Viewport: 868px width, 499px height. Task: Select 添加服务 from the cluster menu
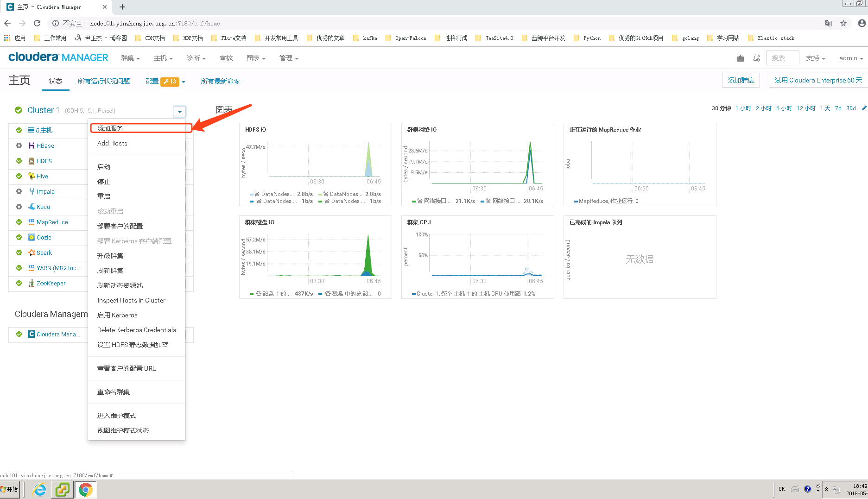point(110,128)
